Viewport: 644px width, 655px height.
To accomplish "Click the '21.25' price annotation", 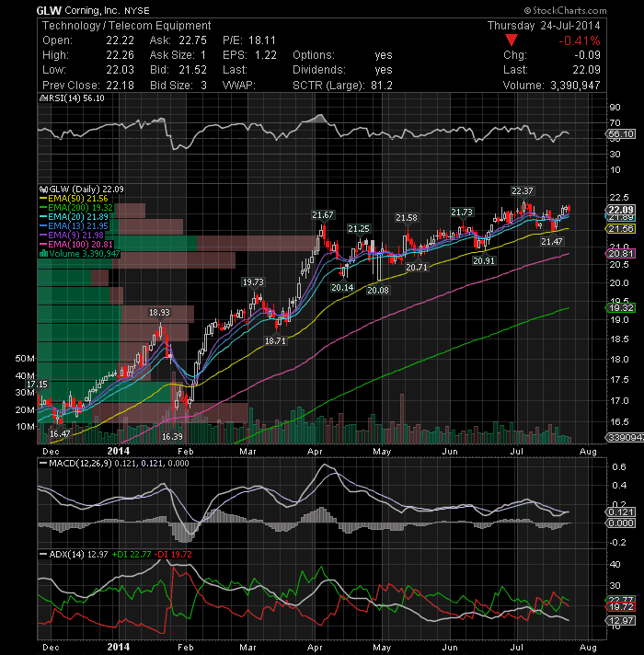I will (358, 228).
